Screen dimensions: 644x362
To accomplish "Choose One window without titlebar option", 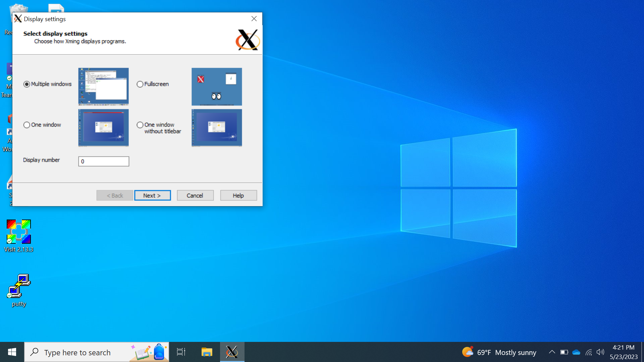I will click(140, 125).
